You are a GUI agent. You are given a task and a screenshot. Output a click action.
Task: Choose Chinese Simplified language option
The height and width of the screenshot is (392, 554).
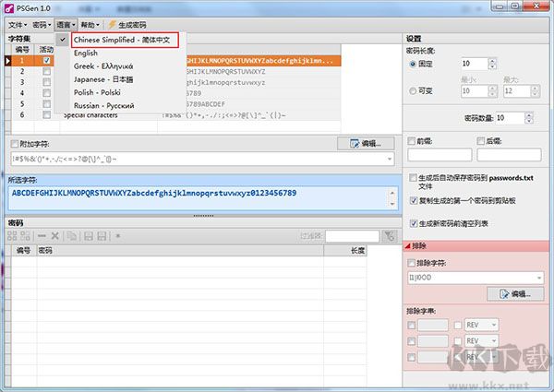122,40
